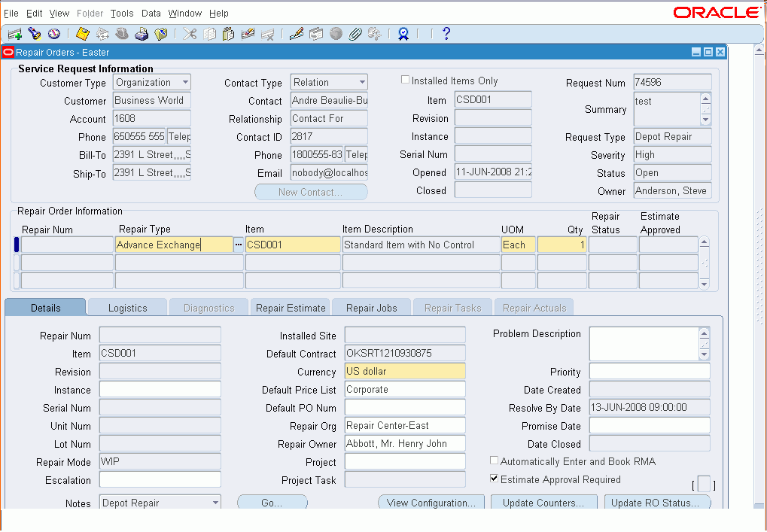Click the Delete Record toolbar icon
767x532 pixels.
pyautogui.click(x=267, y=34)
